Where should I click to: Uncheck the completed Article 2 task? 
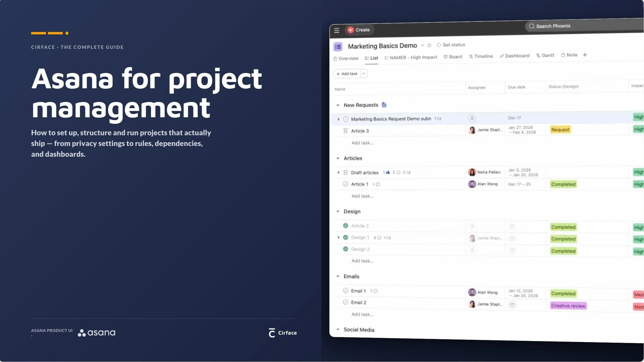(346, 226)
